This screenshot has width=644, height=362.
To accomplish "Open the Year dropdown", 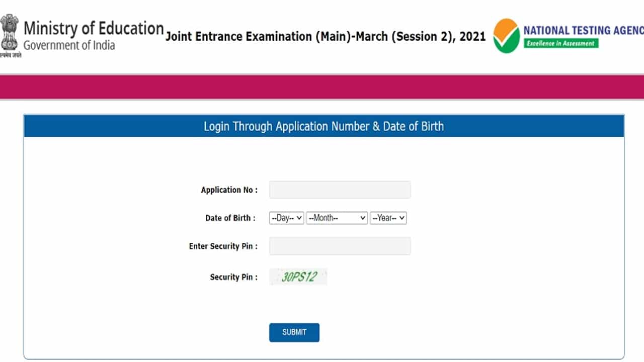I will (388, 218).
